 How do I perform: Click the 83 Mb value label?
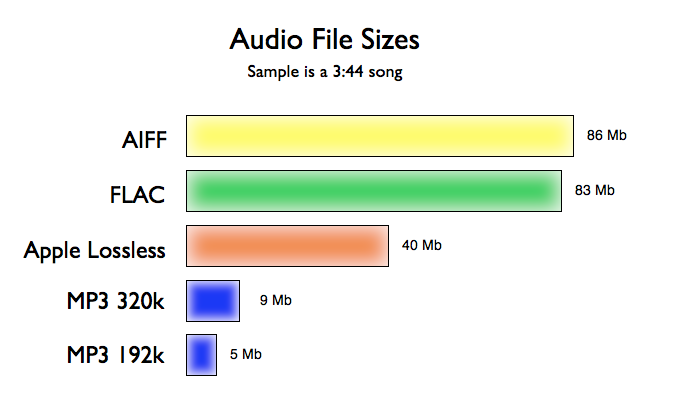point(595,190)
